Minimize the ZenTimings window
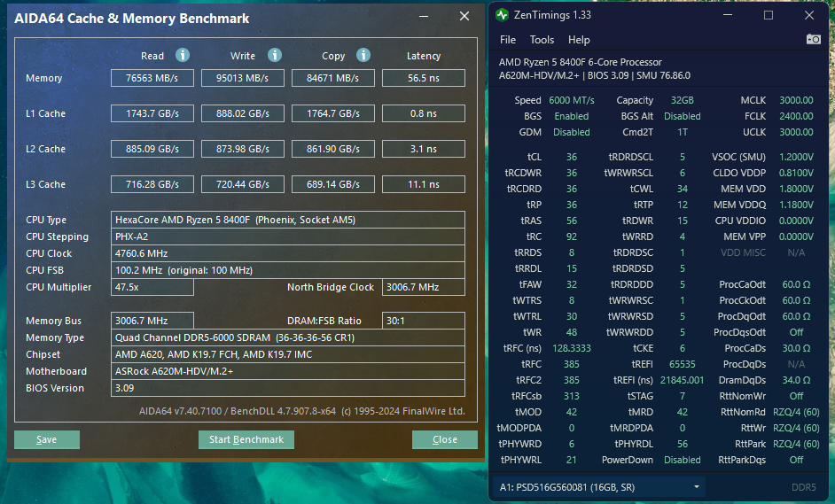 (728, 15)
